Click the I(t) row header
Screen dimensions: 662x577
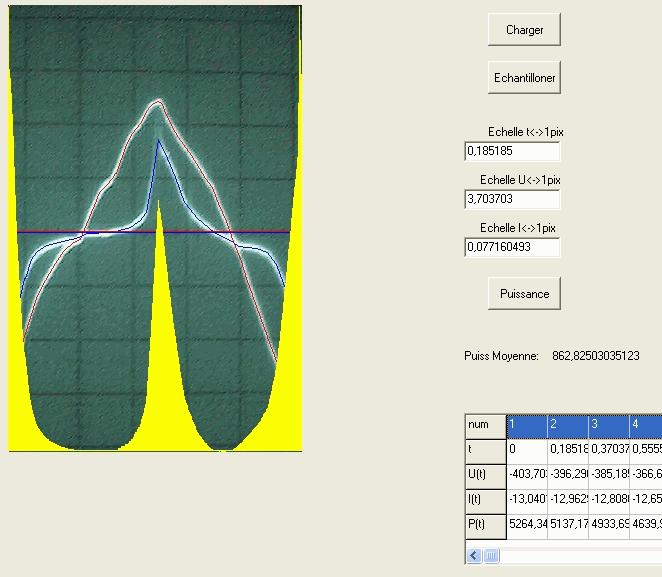(485, 499)
